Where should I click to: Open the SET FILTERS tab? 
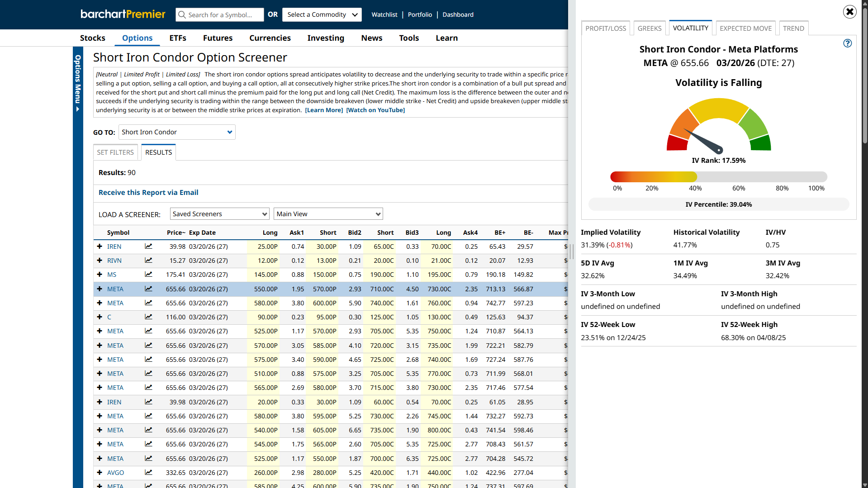point(115,152)
